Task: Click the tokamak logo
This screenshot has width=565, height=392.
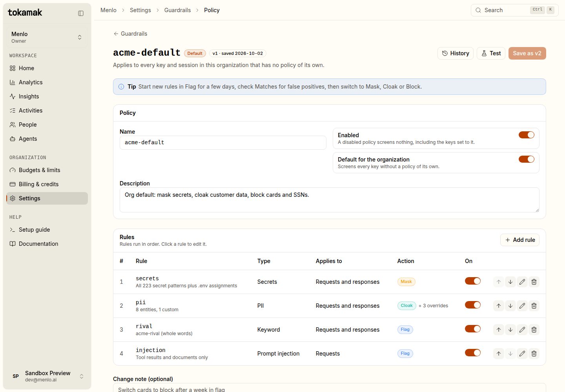Action: (25, 13)
